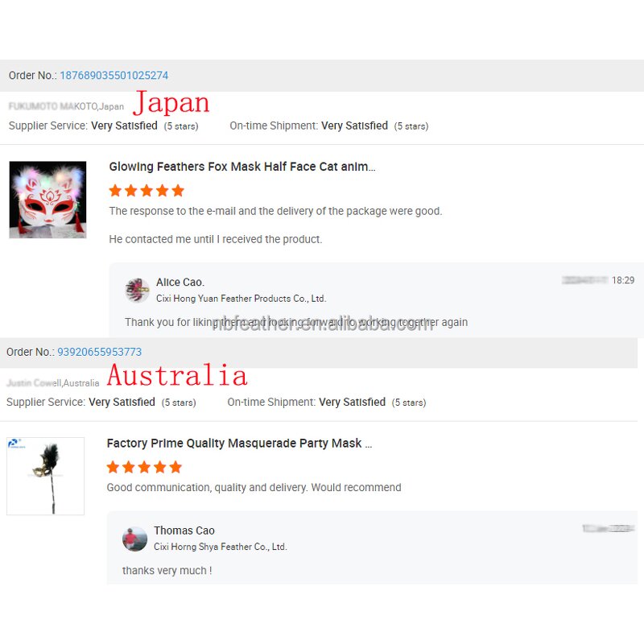Screen dimensions: 644x644
Task: Open Glowing Feathers Fox Mask product title
Action: (x=242, y=167)
